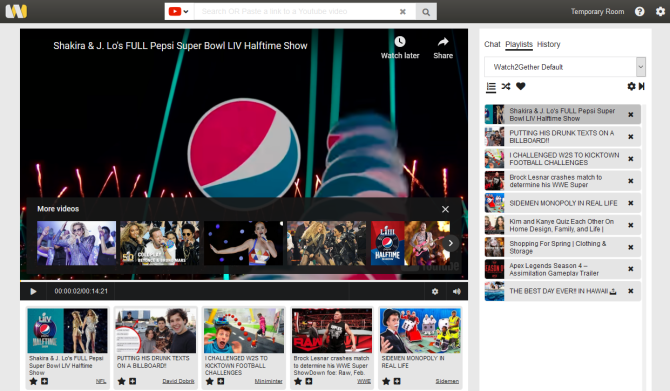Toggle player volume speaker icon
Image resolution: width=670 pixels, height=391 pixels.
pyautogui.click(x=456, y=291)
